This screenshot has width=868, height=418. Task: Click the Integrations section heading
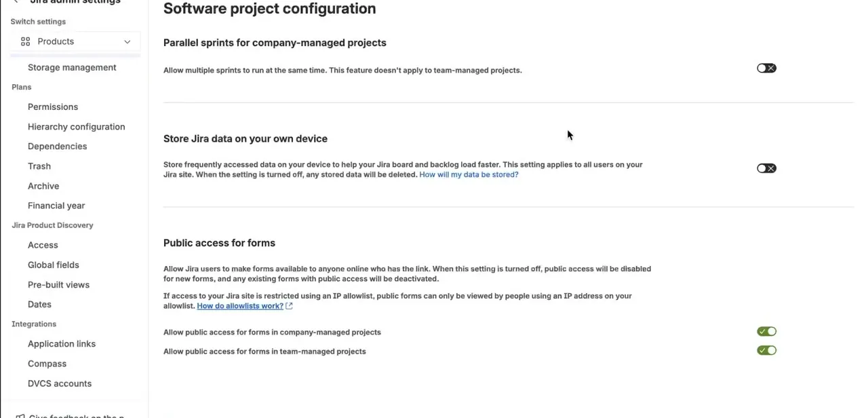(x=34, y=324)
